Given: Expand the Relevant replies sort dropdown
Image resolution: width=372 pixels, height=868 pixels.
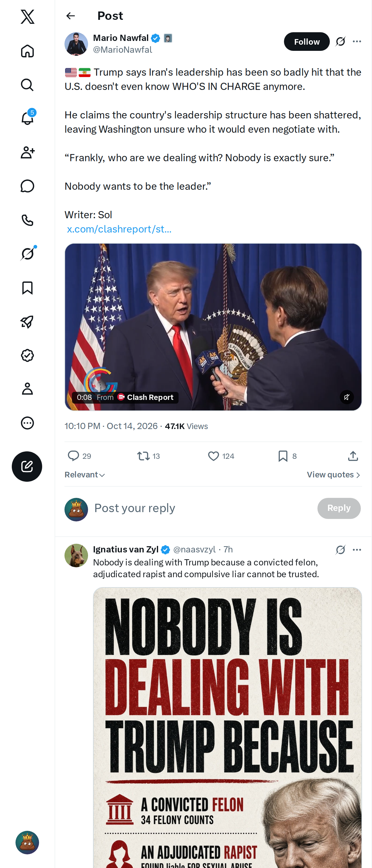Looking at the screenshot, I should pos(85,475).
